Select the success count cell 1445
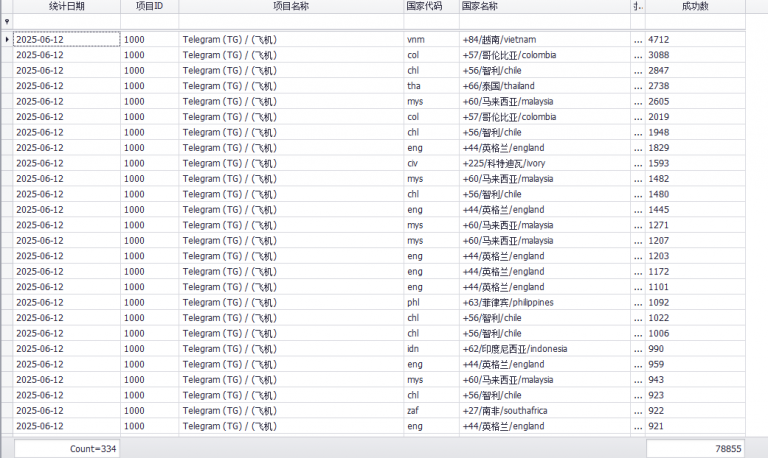Screen dimensions: 768x458 [x=695, y=210]
